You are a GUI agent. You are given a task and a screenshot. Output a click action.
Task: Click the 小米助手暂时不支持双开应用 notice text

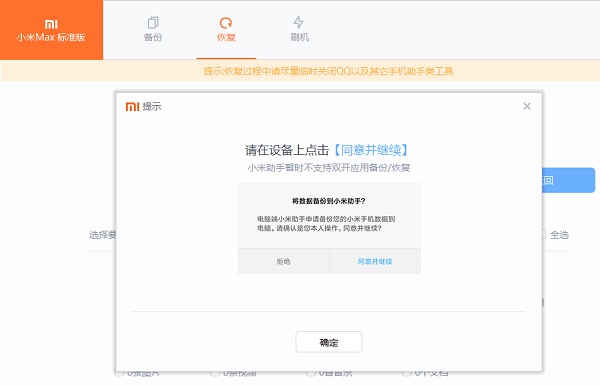329,168
